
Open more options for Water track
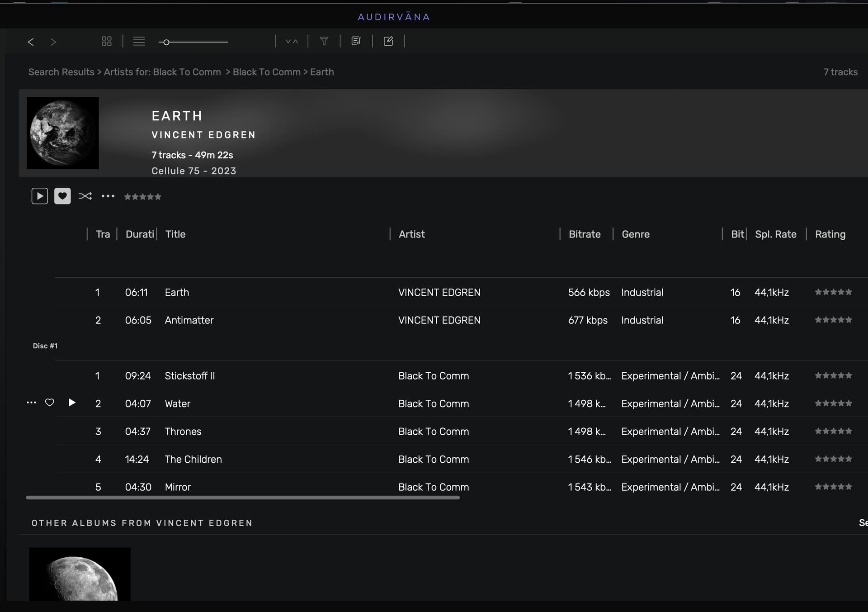[31, 403]
